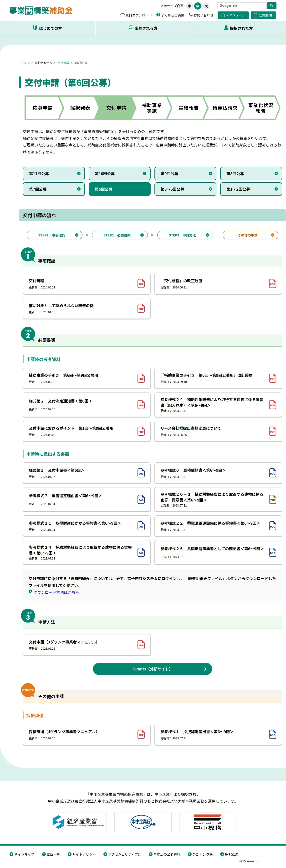
Task: Click ダウンロード方法はこちら link
Action: click(56, 592)
